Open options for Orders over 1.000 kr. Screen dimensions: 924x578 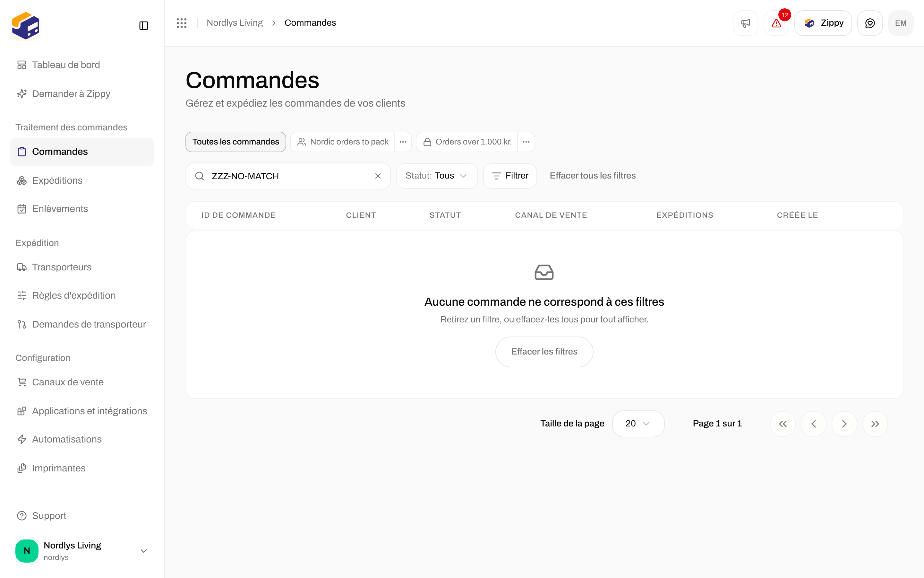(x=526, y=142)
